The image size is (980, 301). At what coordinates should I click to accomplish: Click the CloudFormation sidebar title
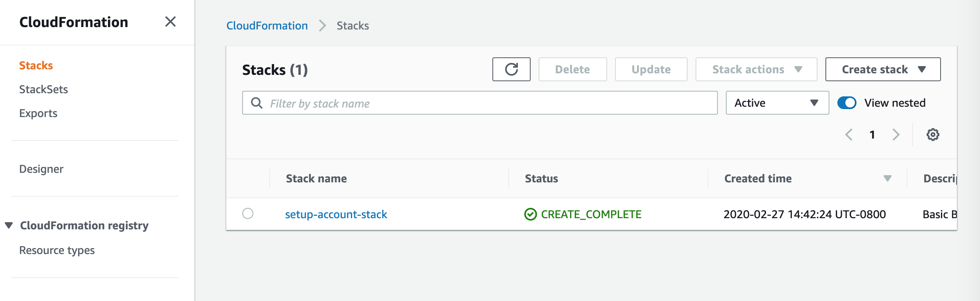[74, 22]
